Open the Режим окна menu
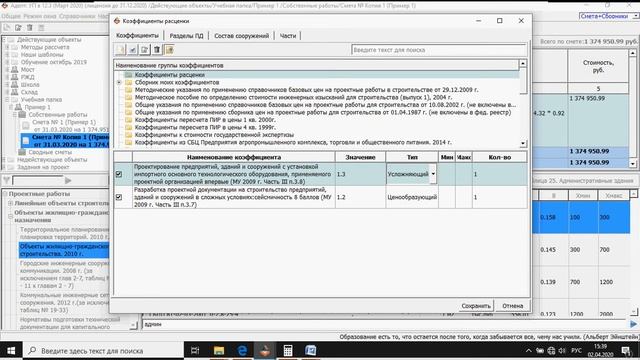This screenshot has width=640, height=360. [40, 16]
